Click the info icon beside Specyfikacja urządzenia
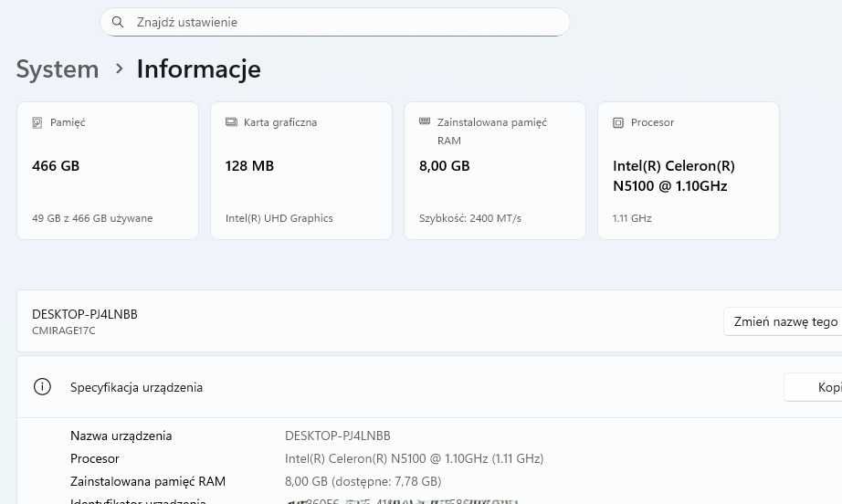842x504 pixels. pyautogui.click(x=42, y=386)
